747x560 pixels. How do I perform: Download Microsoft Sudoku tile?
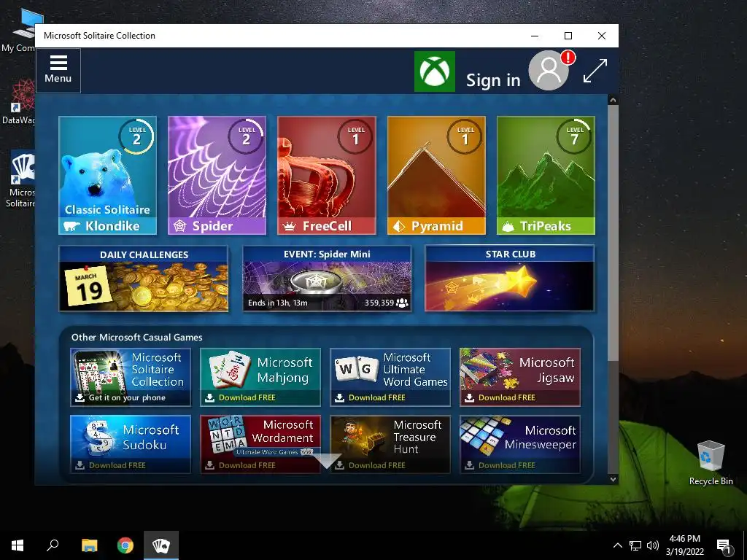tap(131, 444)
